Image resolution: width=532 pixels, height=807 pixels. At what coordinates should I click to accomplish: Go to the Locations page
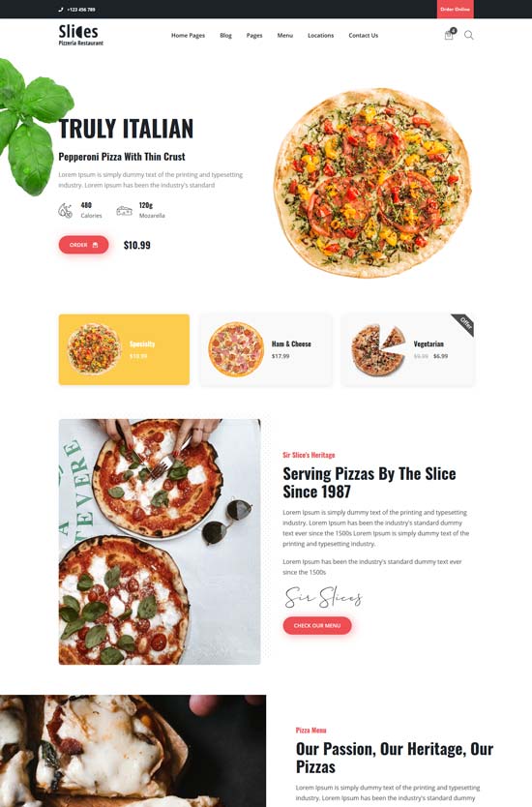pyautogui.click(x=320, y=36)
